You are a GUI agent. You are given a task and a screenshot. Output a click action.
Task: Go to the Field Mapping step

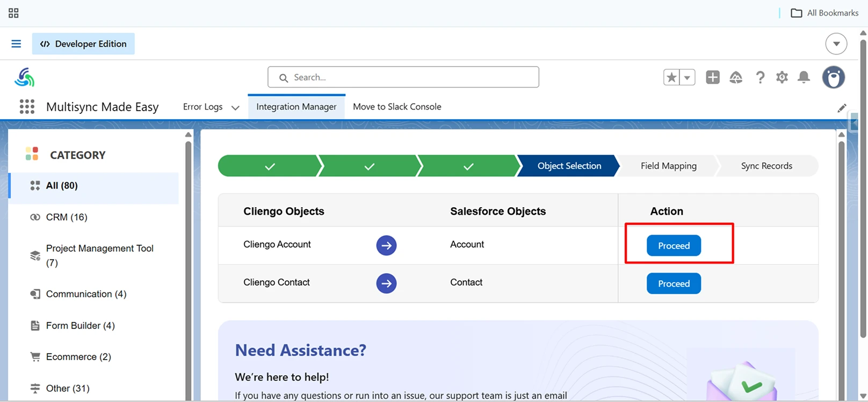click(668, 166)
